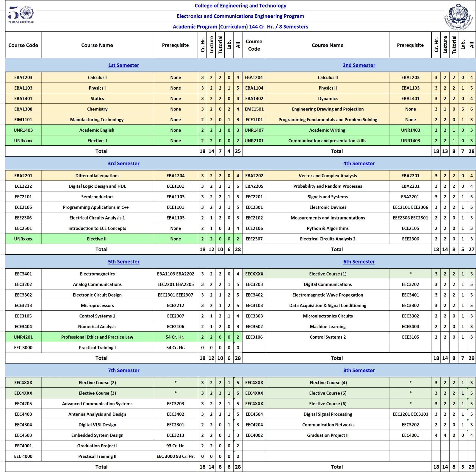Select the 4th Semester link
This screenshot has width=476, height=472.
pos(359,163)
